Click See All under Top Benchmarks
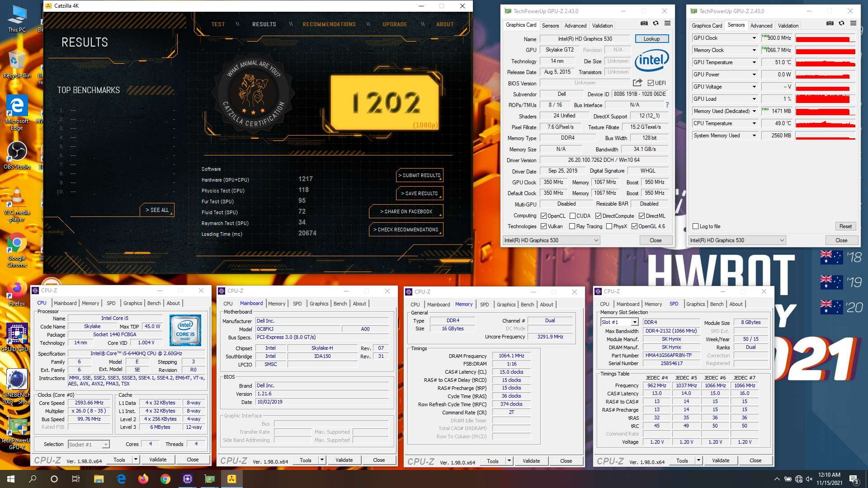This screenshot has height=488, width=868. coord(157,210)
